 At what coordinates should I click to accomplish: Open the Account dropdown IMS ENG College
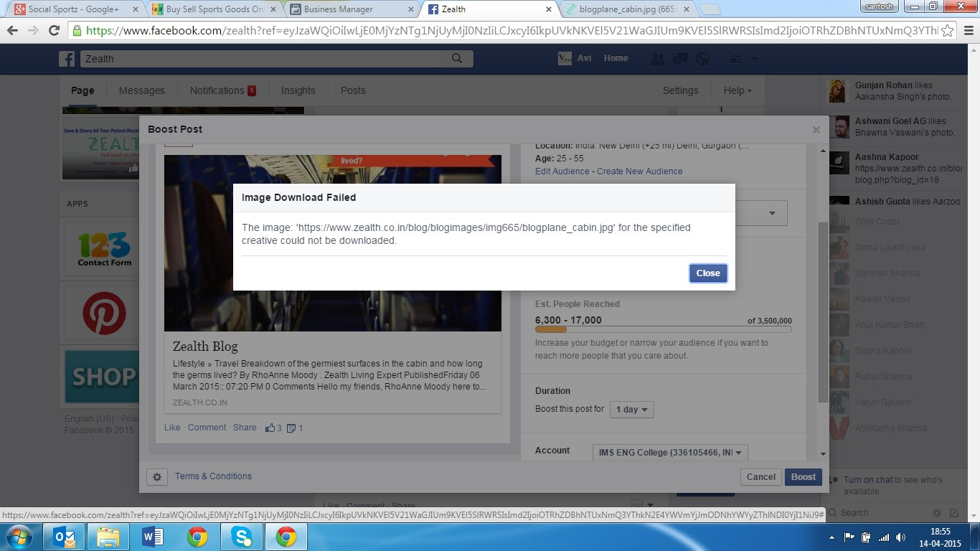click(x=670, y=453)
